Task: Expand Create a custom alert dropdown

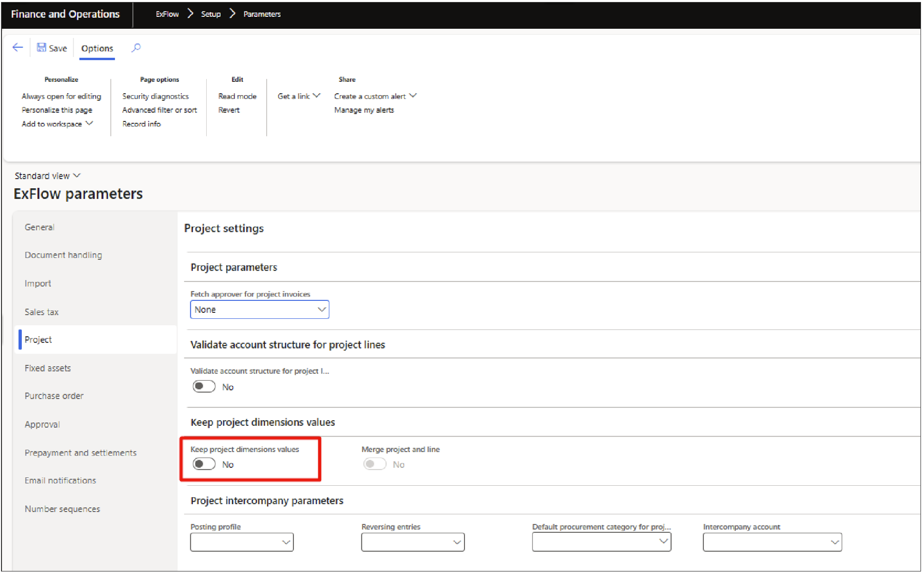Action: 375,96
